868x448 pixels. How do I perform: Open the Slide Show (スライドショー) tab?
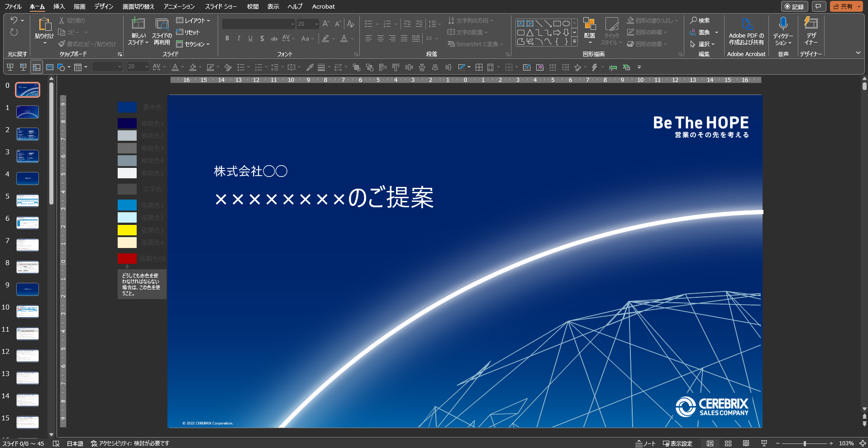(x=221, y=6)
